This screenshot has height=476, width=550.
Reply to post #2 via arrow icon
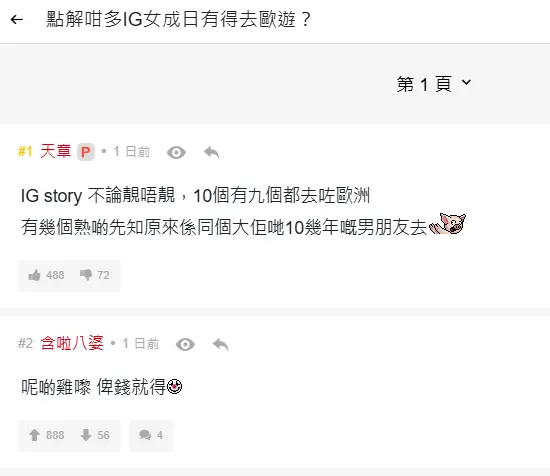(221, 344)
